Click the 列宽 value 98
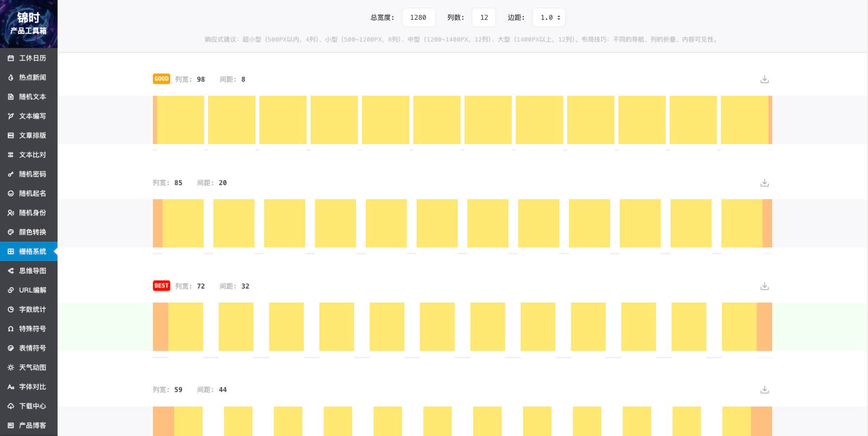The image size is (868, 436). (201, 79)
